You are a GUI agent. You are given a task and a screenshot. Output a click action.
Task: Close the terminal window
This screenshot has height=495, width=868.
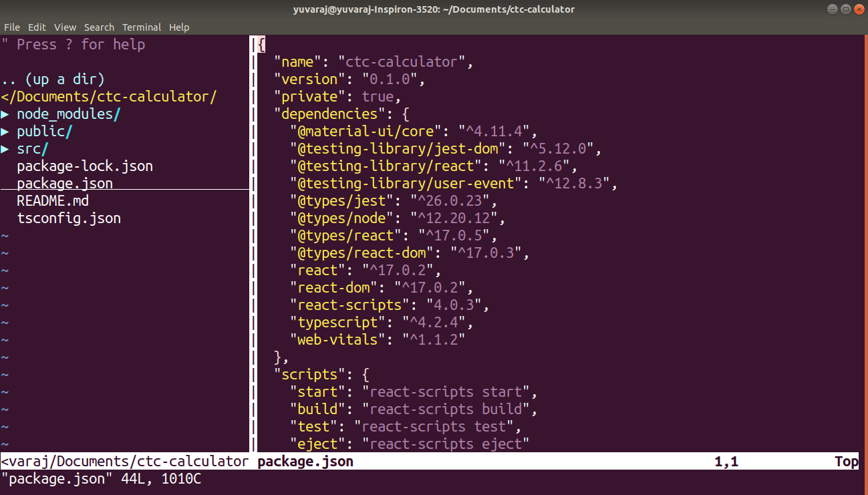point(859,9)
